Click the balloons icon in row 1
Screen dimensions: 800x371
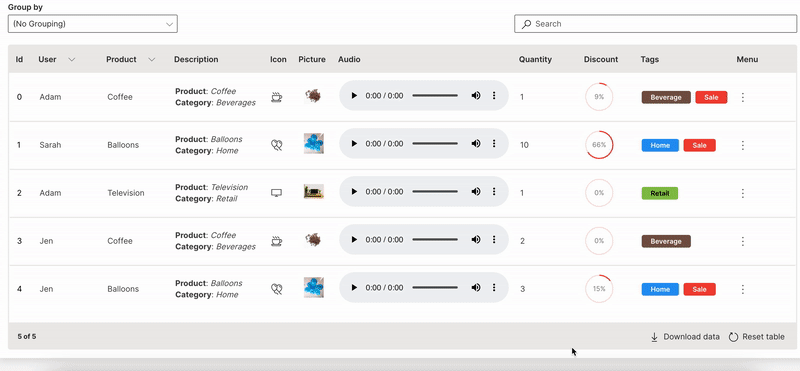(x=277, y=145)
